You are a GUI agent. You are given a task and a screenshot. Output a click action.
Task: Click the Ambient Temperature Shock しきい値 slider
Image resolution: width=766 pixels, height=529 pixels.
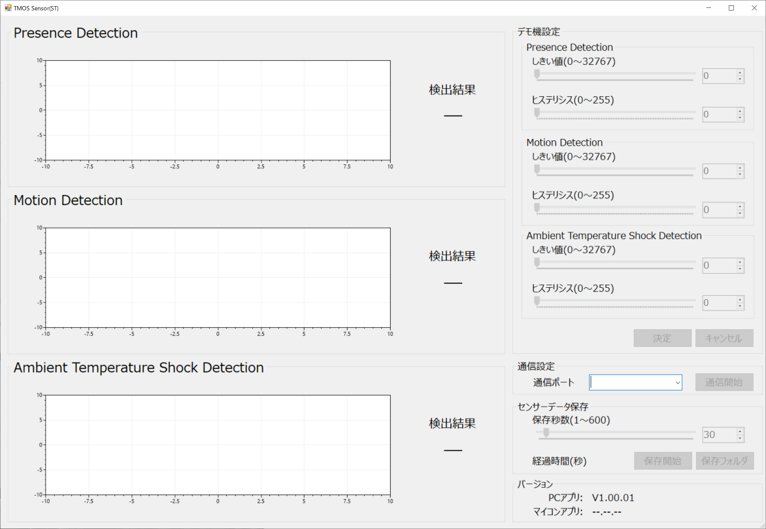[537, 264]
